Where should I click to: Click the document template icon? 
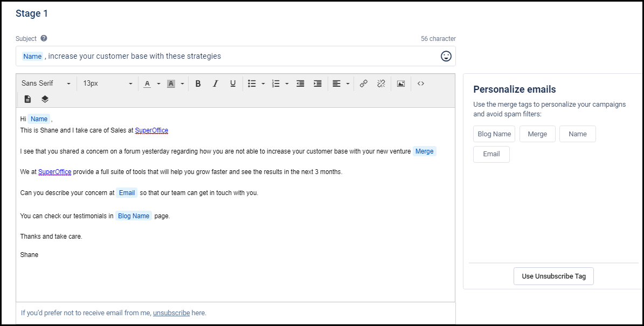28,99
